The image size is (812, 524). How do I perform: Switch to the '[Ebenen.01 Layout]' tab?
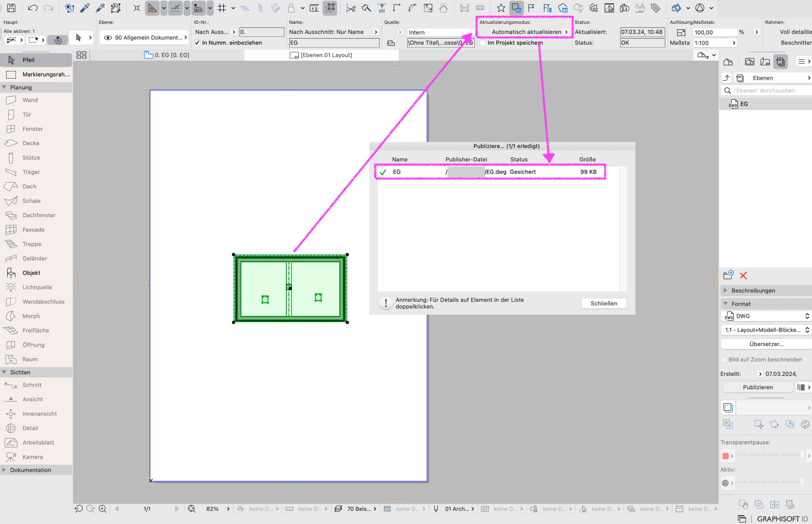coord(321,55)
